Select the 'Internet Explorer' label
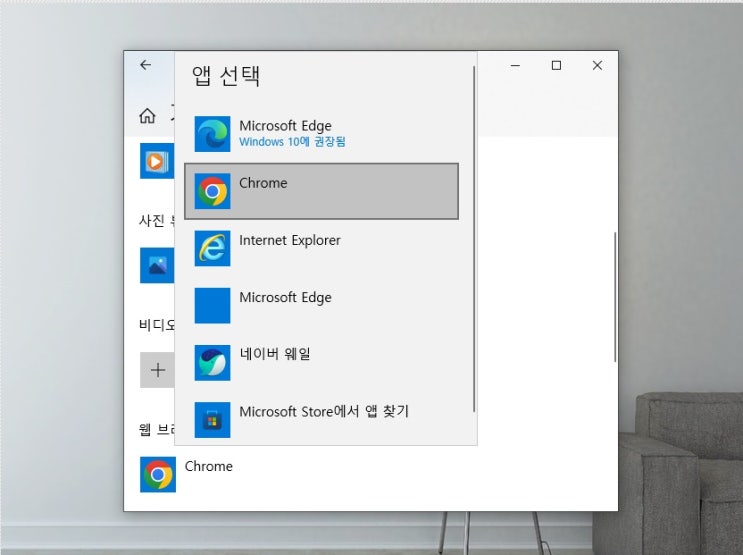Screen dimensions: 743x555 pos(290,240)
